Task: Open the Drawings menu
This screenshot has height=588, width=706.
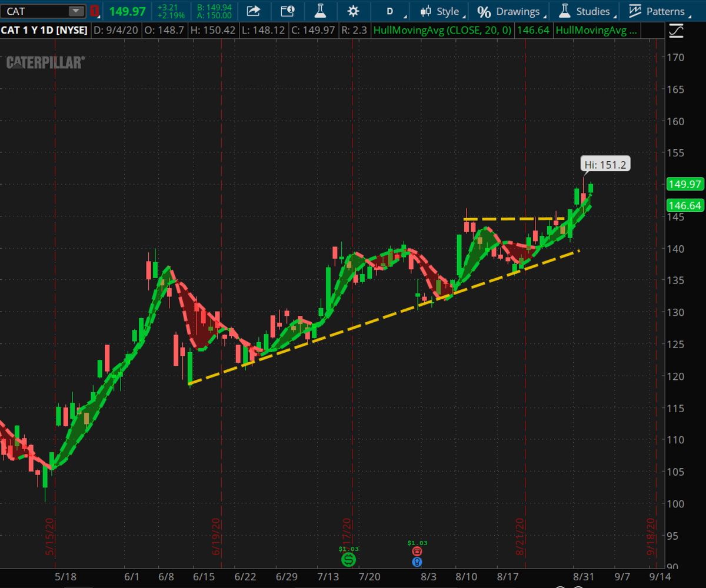Action: (x=511, y=11)
